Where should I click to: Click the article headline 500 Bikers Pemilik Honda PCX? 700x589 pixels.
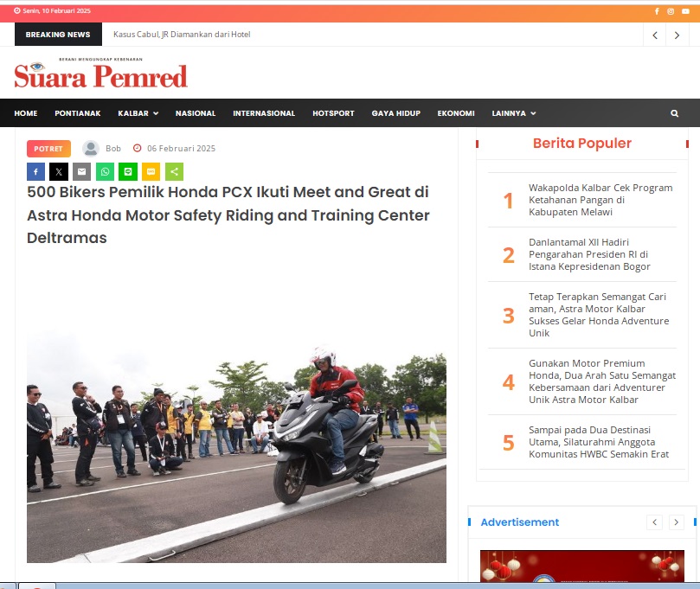(228, 215)
